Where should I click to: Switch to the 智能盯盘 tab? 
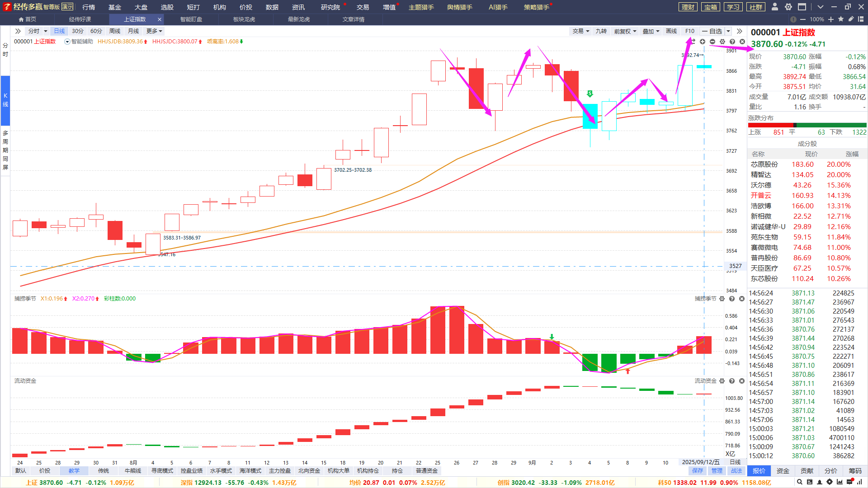point(191,19)
